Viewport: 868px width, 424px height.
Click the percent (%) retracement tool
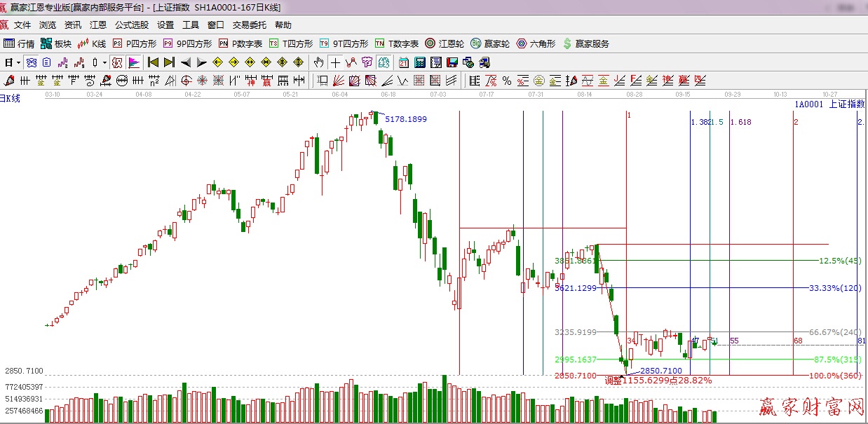(506, 81)
